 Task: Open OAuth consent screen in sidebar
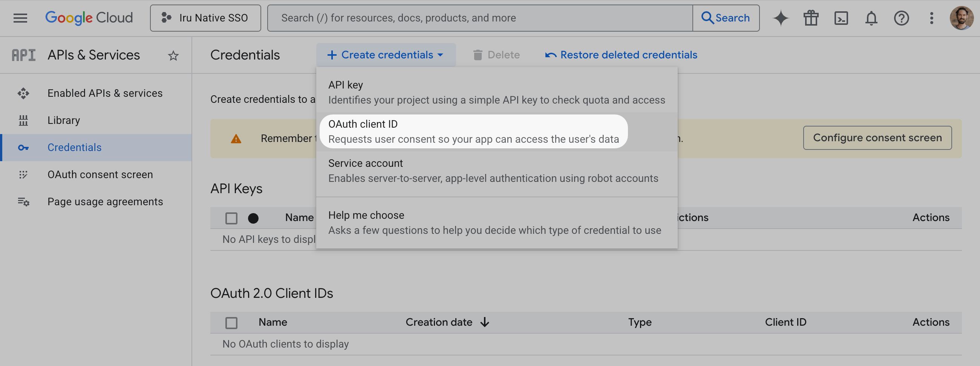[x=96, y=174]
